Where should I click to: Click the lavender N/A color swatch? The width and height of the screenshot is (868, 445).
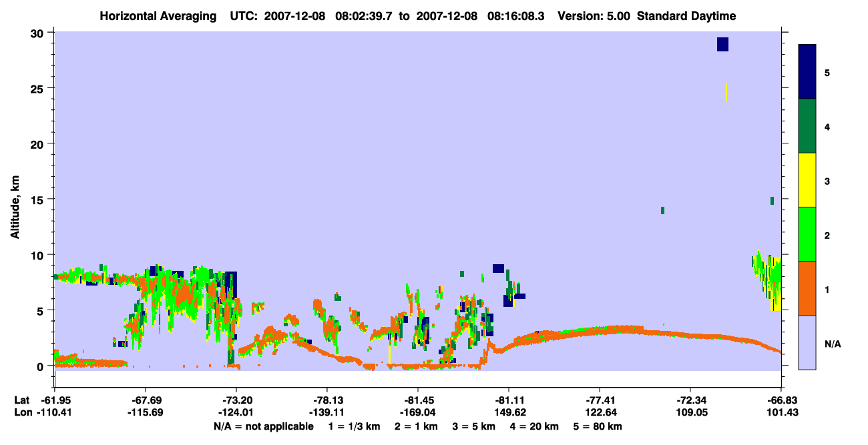[x=807, y=342]
